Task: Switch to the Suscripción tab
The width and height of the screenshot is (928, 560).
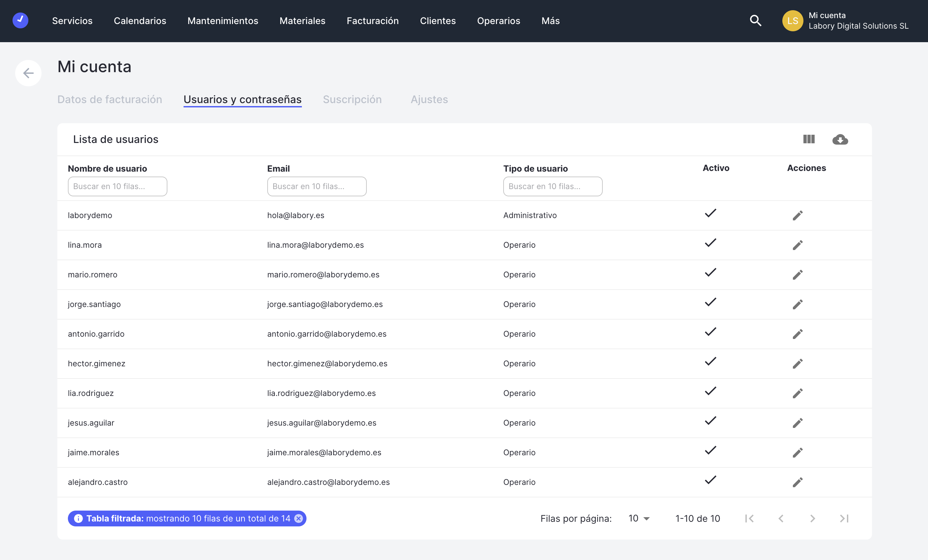Action: point(352,99)
